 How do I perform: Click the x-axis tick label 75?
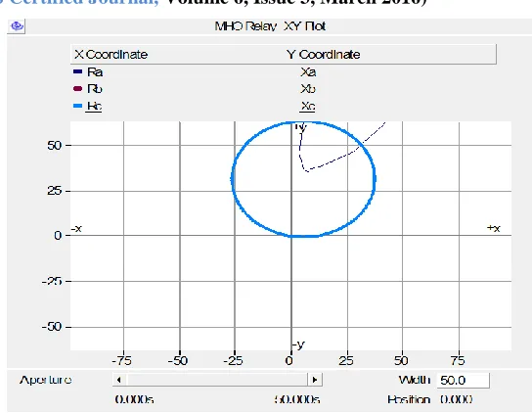coord(458,360)
